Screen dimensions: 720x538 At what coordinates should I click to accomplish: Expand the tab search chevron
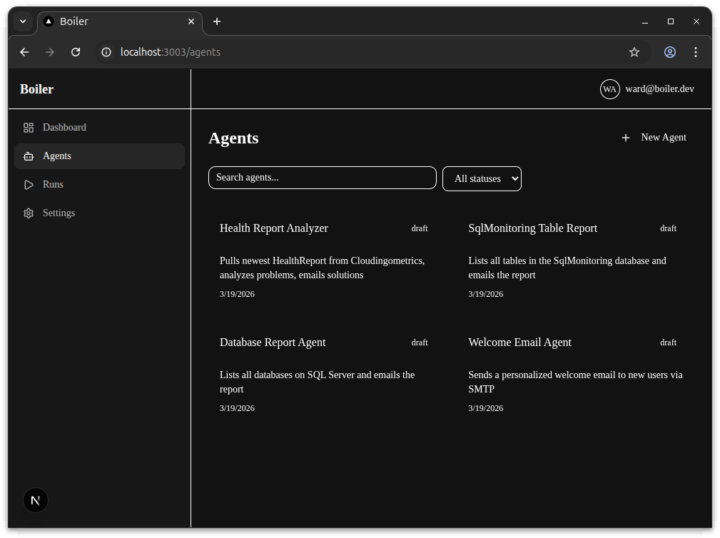[x=23, y=21]
